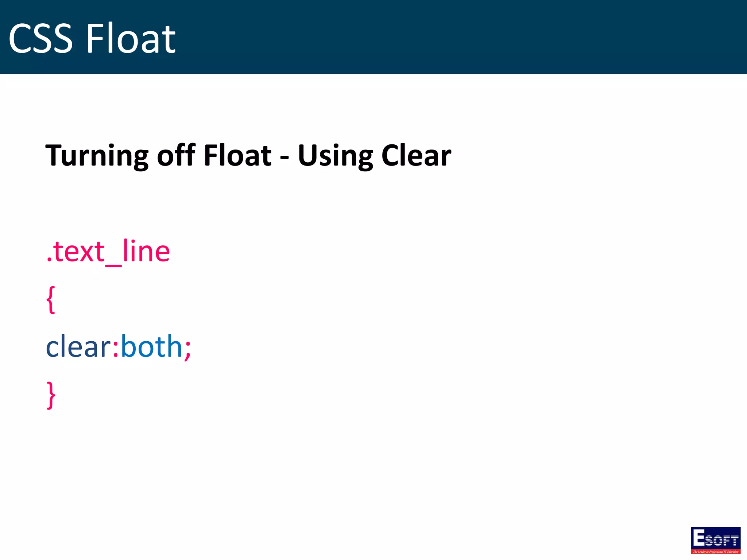Viewport: 747px width, 560px height.
Task: Click the pink semicolon after 'both'
Action: pyautogui.click(x=187, y=350)
